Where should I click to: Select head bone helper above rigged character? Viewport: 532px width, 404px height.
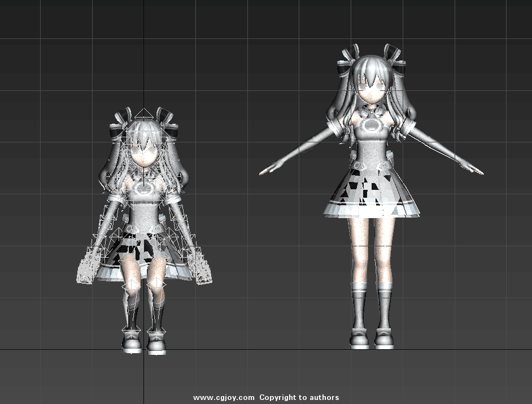point(144,114)
